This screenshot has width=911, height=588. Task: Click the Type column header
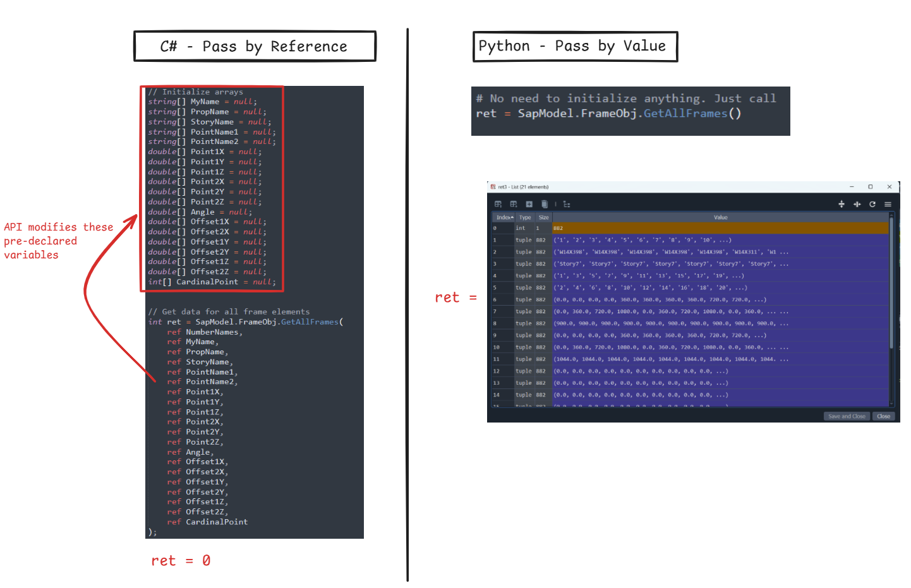click(x=525, y=217)
